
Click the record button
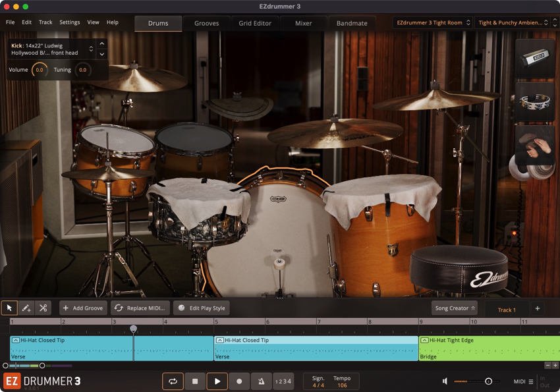point(239,381)
